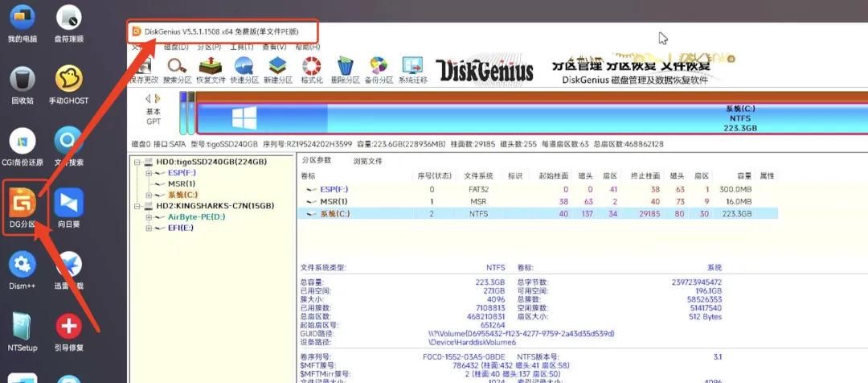Click the New Partition (新建分区) icon
The height and width of the screenshot is (383, 868).
[x=278, y=66]
